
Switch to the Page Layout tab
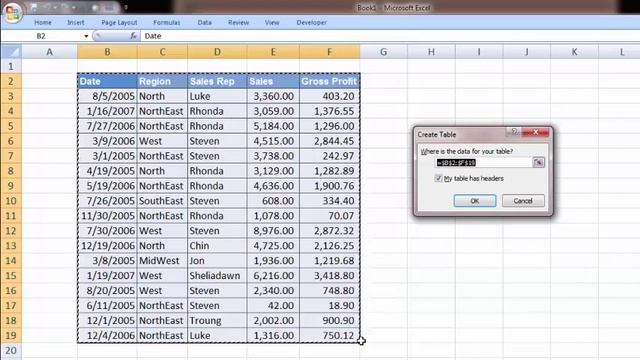[119, 22]
